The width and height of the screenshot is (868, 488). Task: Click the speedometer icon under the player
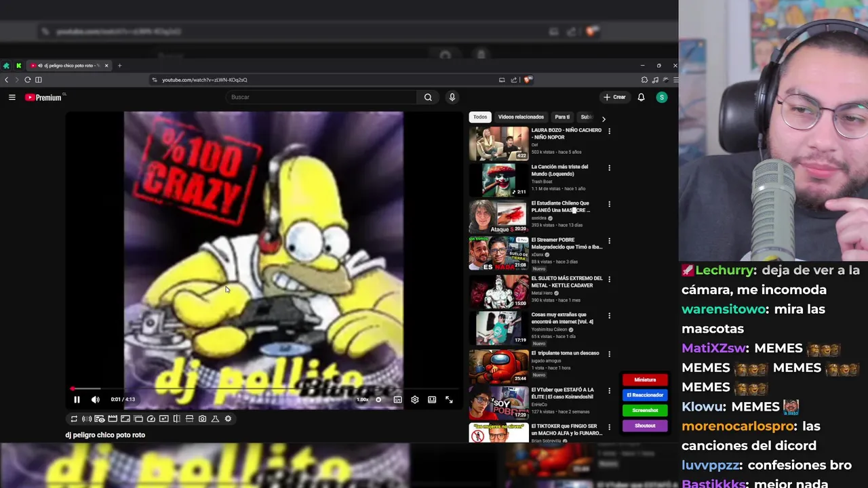151,419
